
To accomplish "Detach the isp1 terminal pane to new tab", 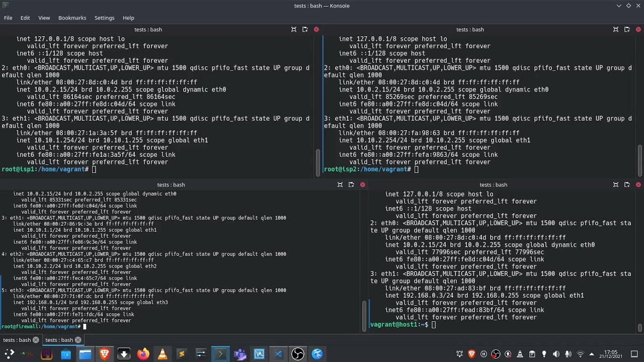I will tap(305, 30).
